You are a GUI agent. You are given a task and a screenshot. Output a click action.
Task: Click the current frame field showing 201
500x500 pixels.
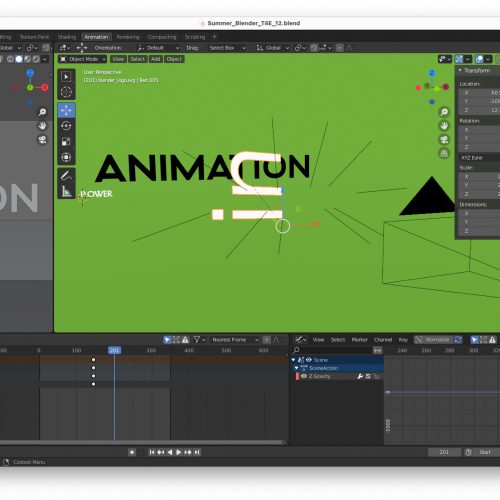[x=444, y=452]
